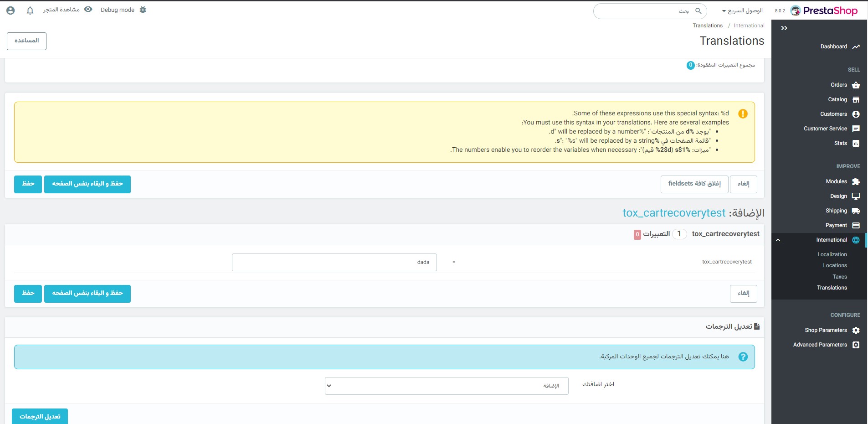Select the Catalog sidebar icon

855,100
